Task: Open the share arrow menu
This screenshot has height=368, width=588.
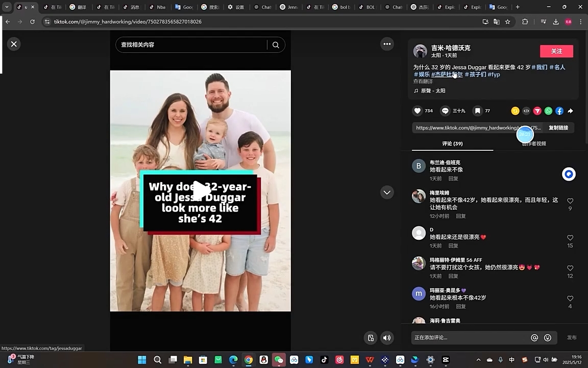Action: pos(570,110)
